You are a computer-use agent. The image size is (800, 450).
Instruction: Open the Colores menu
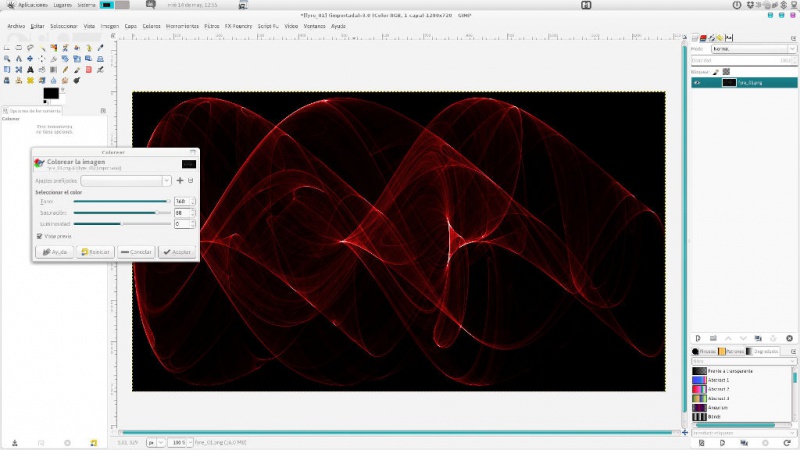point(151,26)
